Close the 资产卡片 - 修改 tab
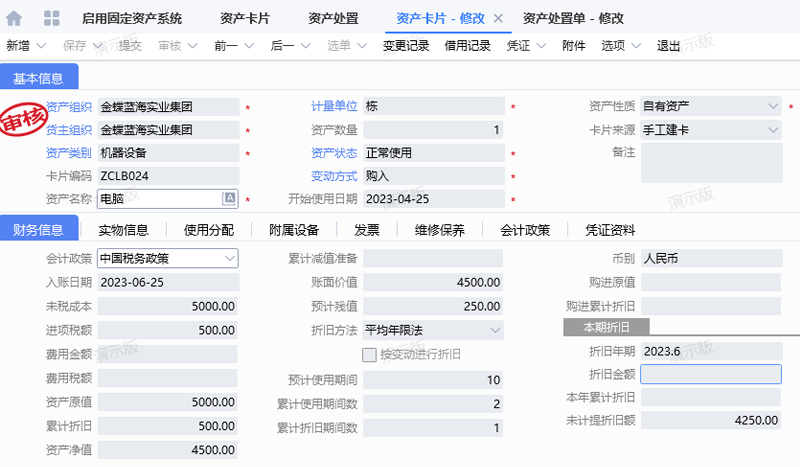 click(x=498, y=18)
